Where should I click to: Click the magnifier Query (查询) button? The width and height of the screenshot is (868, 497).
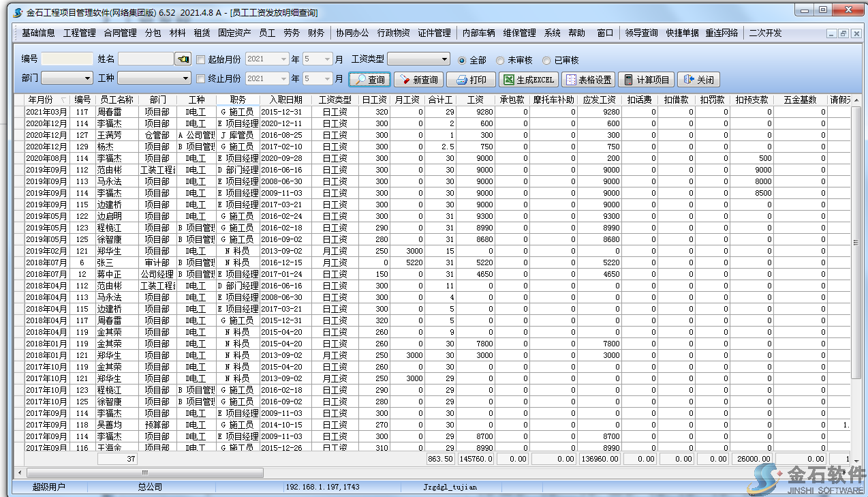click(370, 80)
